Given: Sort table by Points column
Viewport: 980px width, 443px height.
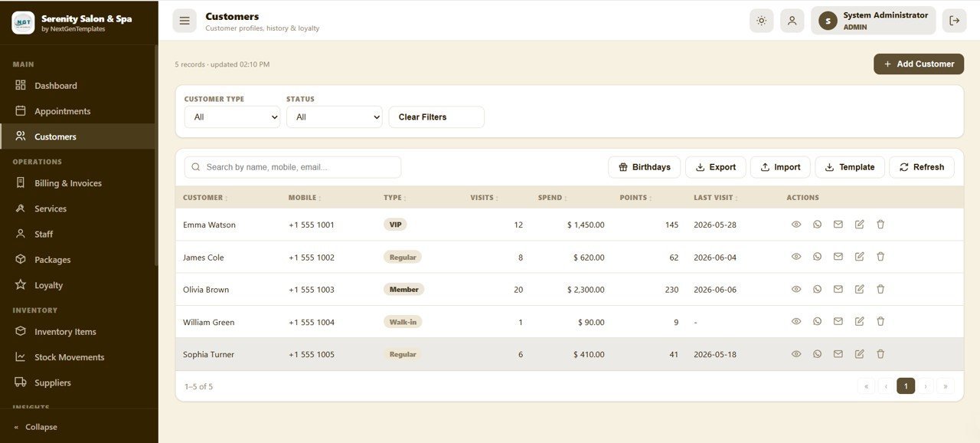Looking at the screenshot, I should coord(635,198).
